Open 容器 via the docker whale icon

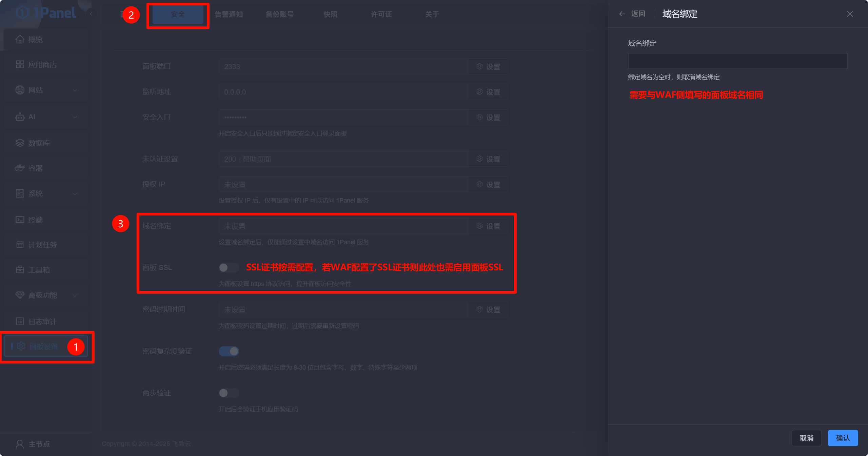point(20,168)
